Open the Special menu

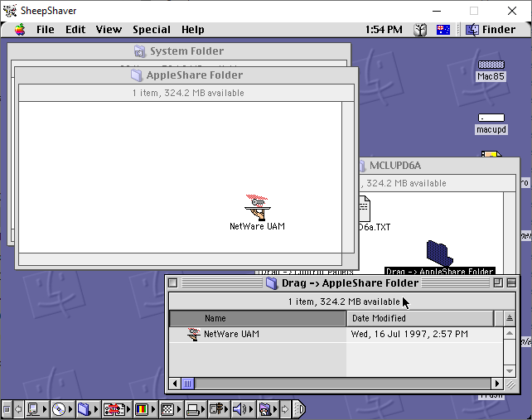(x=152, y=30)
